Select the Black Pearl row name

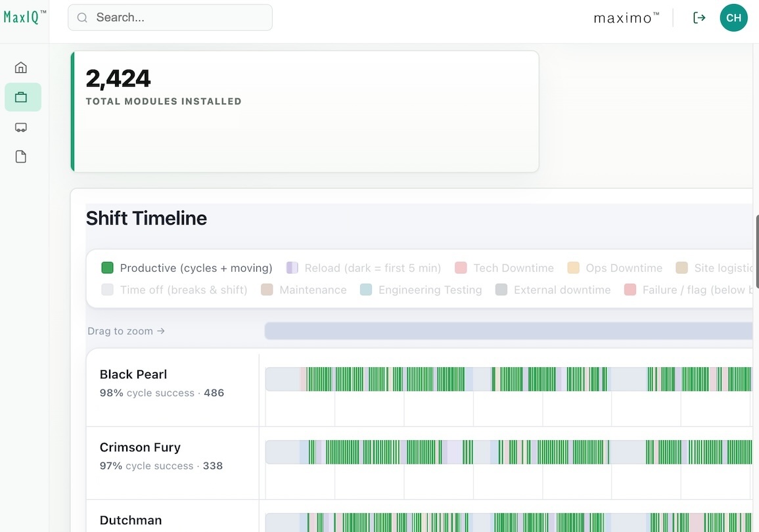point(133,374)
